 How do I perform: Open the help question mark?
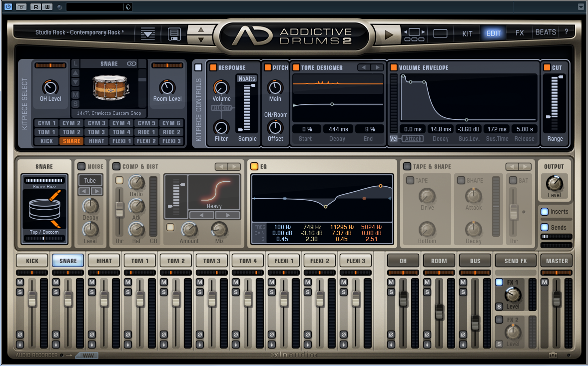566,32
